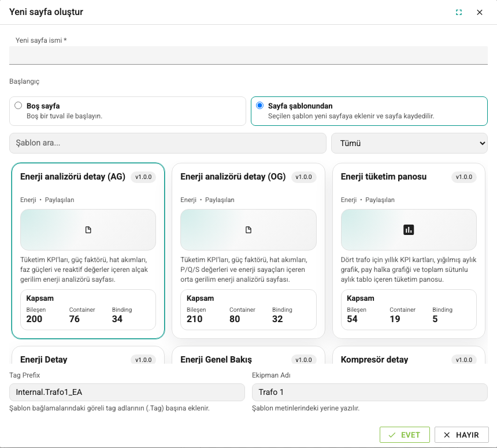The width and height of the screenshot is (497, 448).
Task: Click v1.0.0 badge on Enerji analizörü detay (AG)
Action: (143, 177)
